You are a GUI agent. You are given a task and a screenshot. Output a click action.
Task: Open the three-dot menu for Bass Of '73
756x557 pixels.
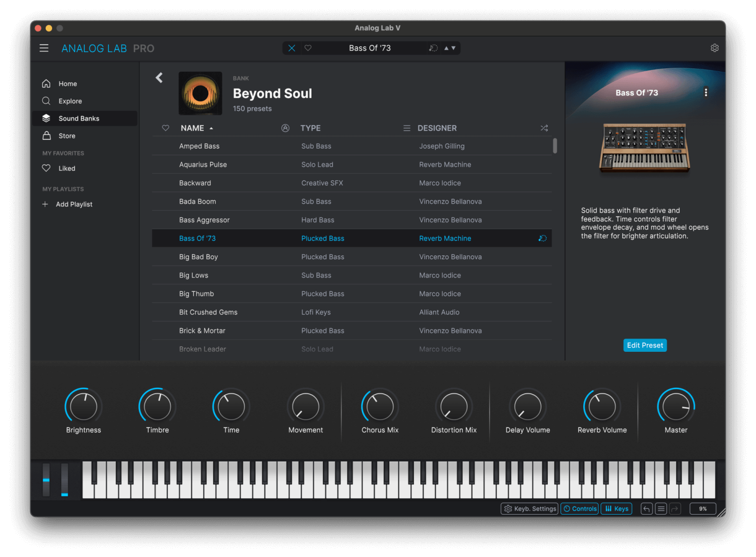pos(706,93)
